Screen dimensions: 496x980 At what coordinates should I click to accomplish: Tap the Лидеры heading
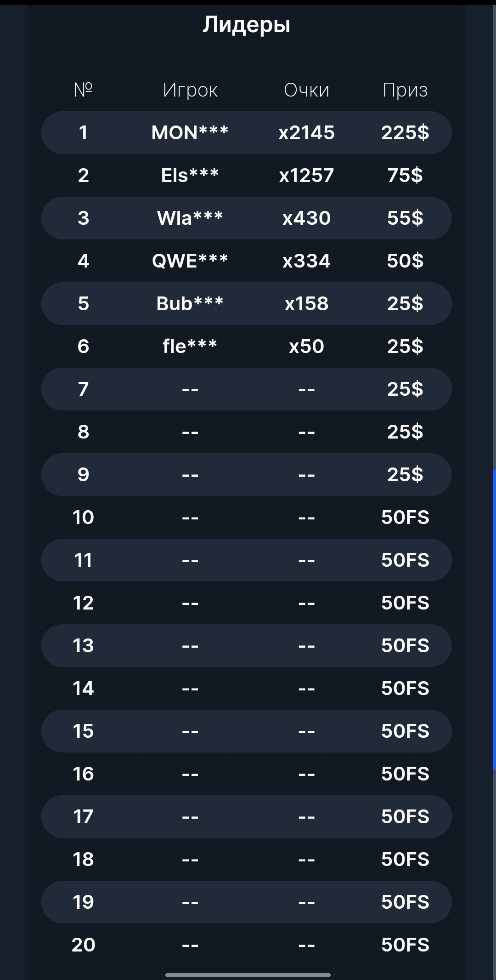click(x=247, y=25)
